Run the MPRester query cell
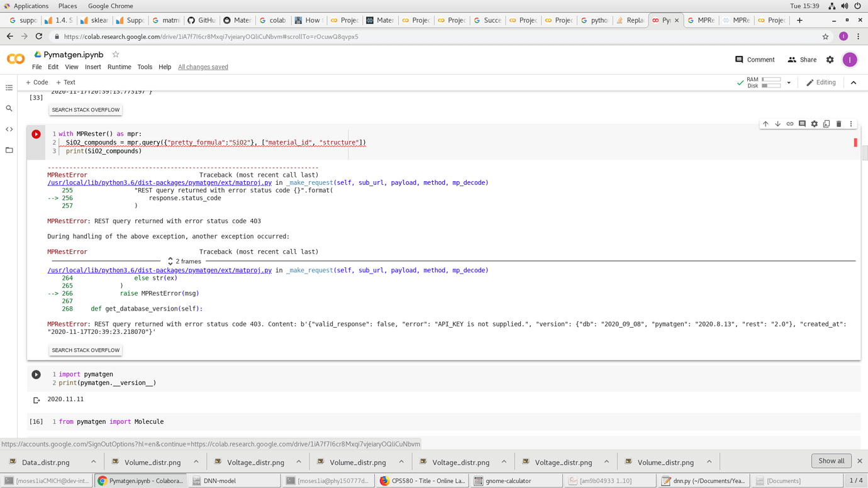The image size is (868, 488). pyautogui.click(x=36, y=134)
